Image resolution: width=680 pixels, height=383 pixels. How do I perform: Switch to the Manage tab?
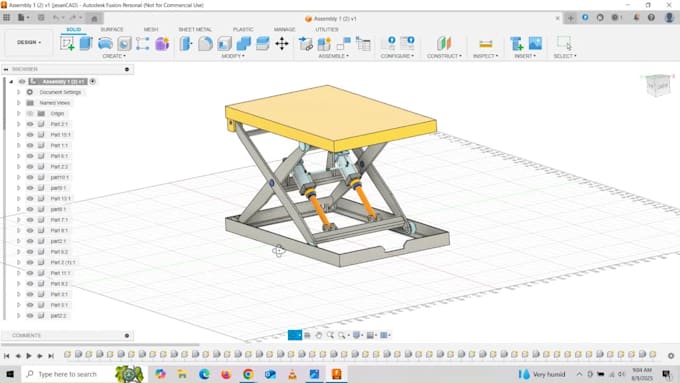coord(284,29)
